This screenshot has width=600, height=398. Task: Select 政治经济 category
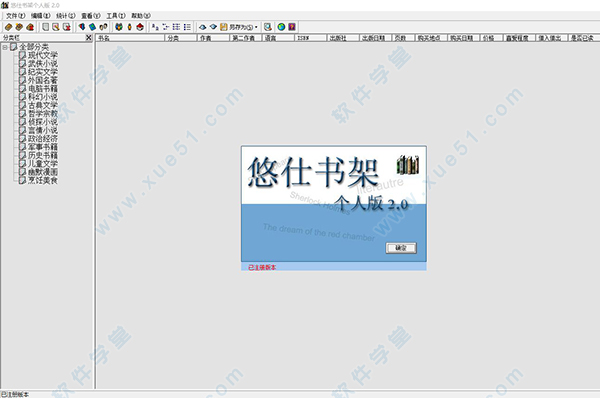pyautogui.click(x=42, y=139)
